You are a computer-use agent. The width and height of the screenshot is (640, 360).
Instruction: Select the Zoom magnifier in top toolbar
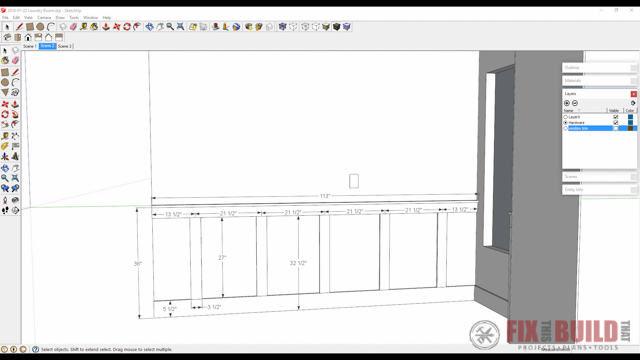tap(170, 27)
